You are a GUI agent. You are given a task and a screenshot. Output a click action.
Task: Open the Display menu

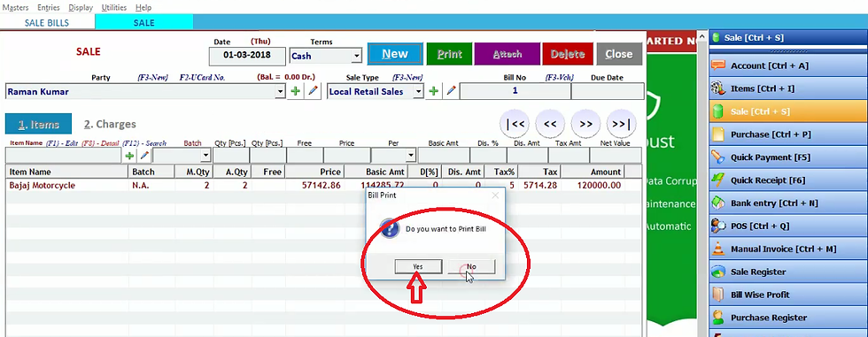[81, 8]
